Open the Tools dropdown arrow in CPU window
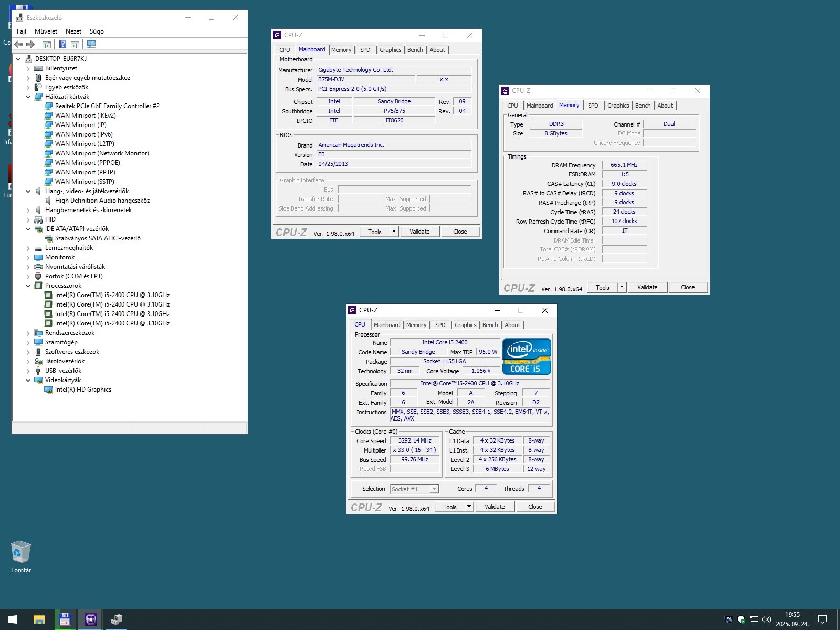 [469, 507]
